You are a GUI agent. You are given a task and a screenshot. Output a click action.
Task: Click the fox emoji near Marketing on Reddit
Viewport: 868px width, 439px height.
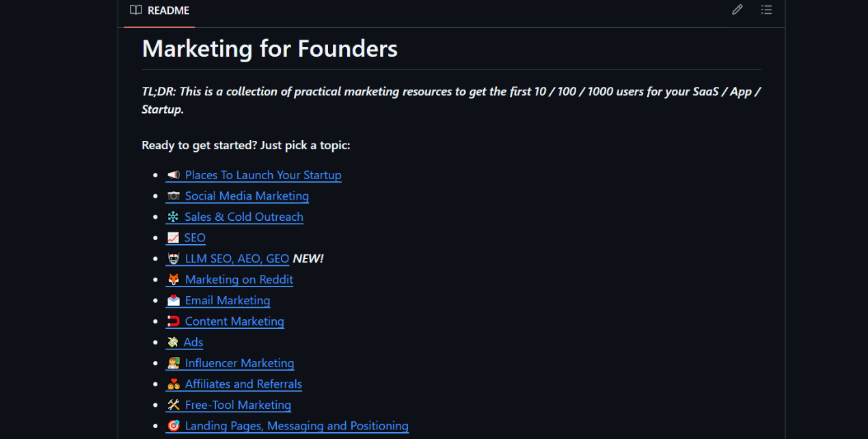pyautogui.click(x=173, y=279)
